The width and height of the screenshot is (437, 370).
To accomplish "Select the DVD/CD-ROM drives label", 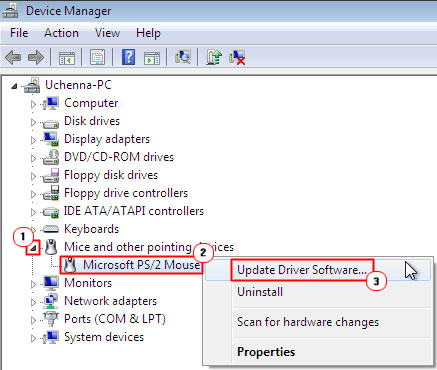I will 119,157.
